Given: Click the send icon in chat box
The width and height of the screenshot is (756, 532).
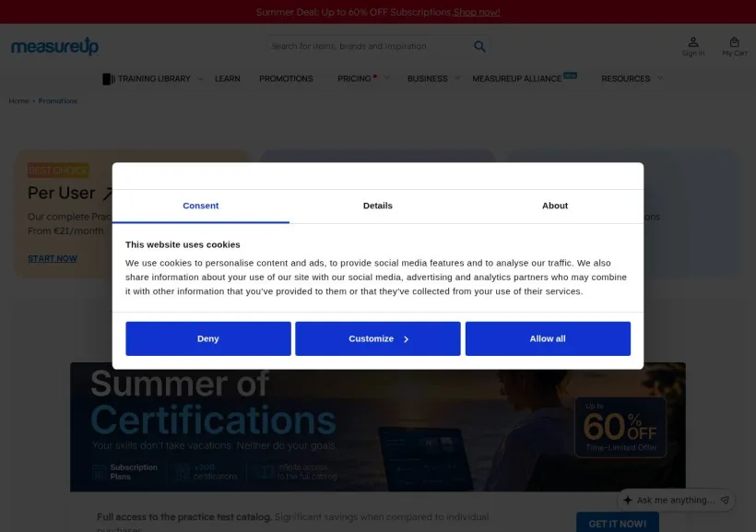Looking at the screenshot, I should 725,500.
